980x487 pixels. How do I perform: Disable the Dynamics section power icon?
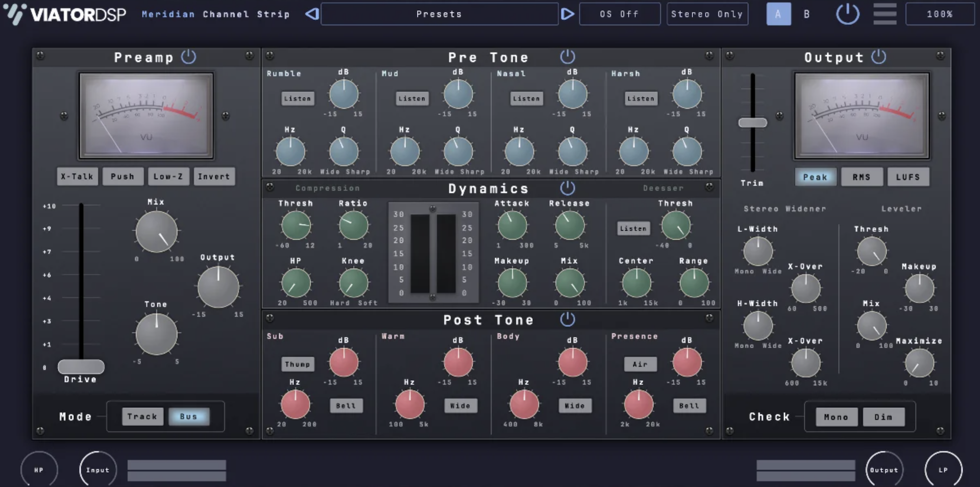pyautogui.click(x=568, y=188)
